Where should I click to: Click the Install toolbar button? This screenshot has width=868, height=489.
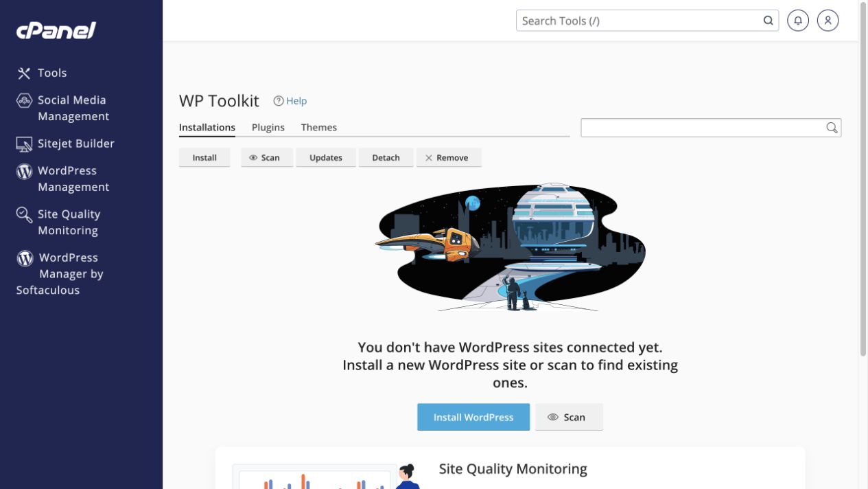point(204,158)
